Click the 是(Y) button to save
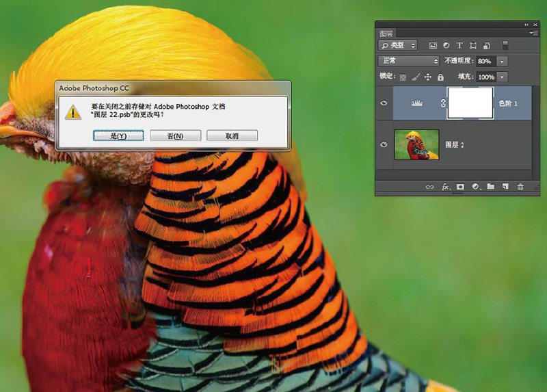The height and width of the screenshot is (392, 547). [x=118, y=136]
